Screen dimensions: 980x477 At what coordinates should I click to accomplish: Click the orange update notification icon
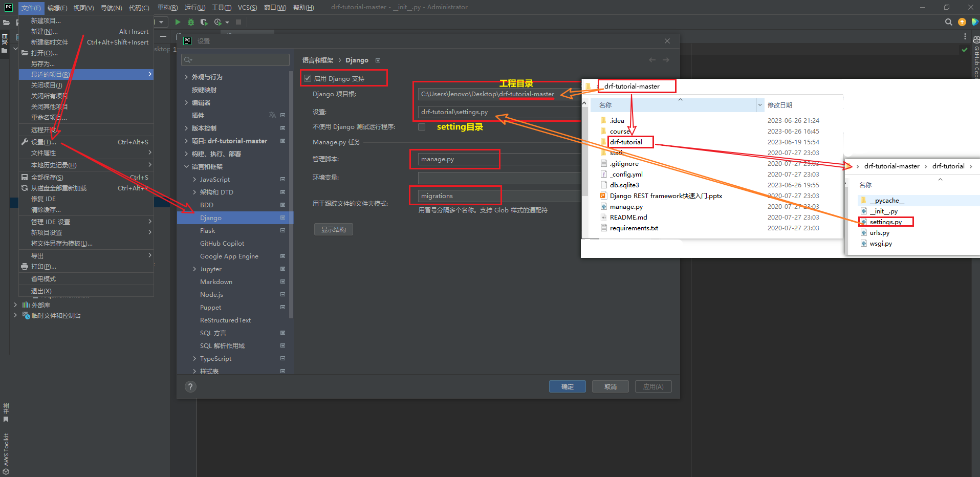pyautogui.click(x=962, y=22)
